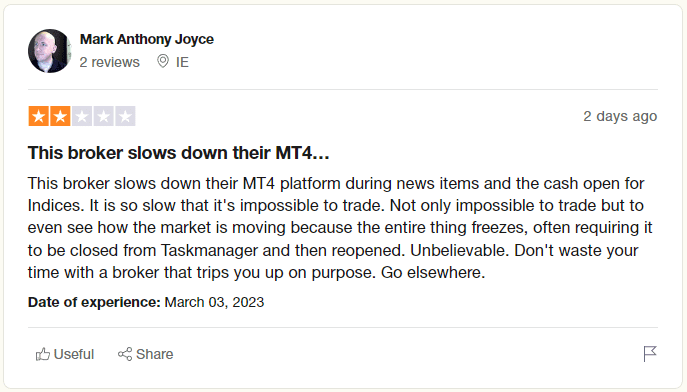Viewport: 687px width, 392px height.
Task: Click the '2 reviews' count text
Action: pyautogui.click(x=110, y=62)
